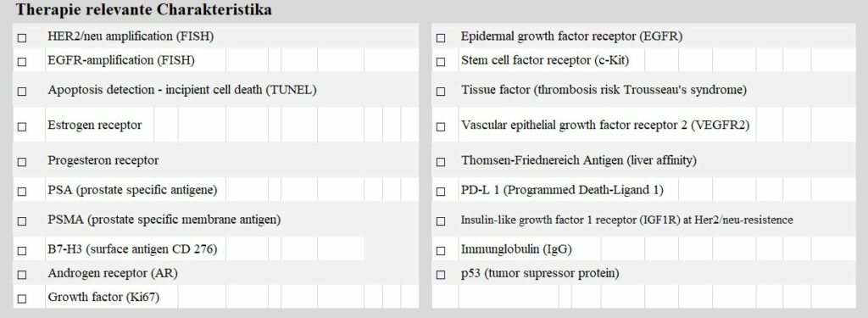Enable the Androgen receptor (AR) checkbox
Image resolution: width=868 pixels, height=318 pixels.
pos(21,275)
